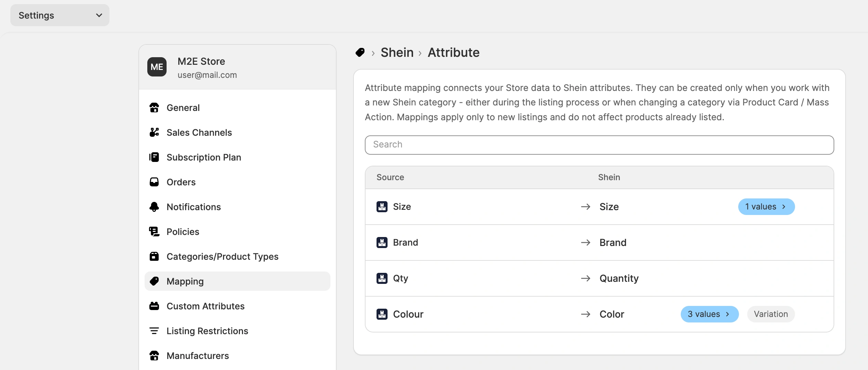
Task: Click the arrow in the Colour row
Action: point(586,314)
